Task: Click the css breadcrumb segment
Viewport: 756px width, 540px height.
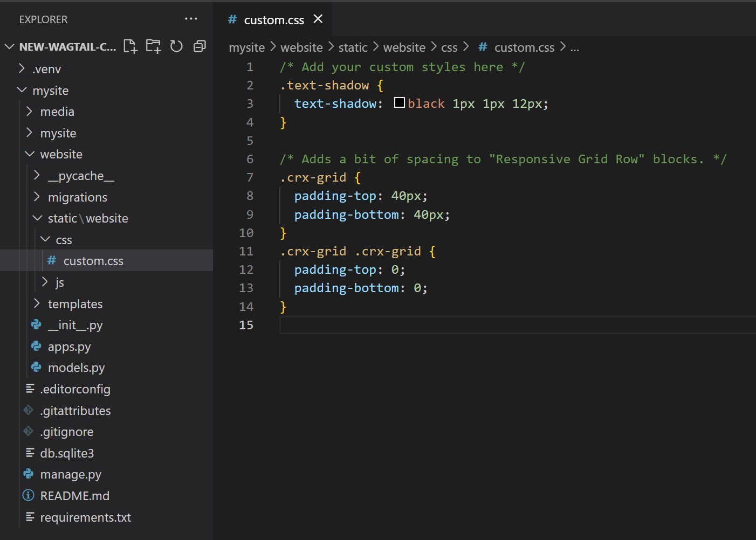Action: click(x=449, y=47)
